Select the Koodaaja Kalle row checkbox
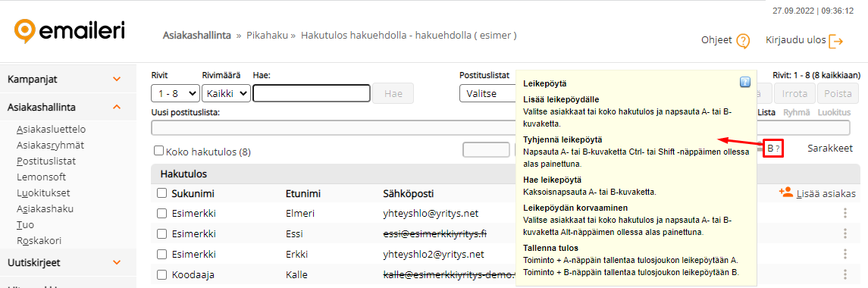The image size is (868, 288). pos(161,274)
